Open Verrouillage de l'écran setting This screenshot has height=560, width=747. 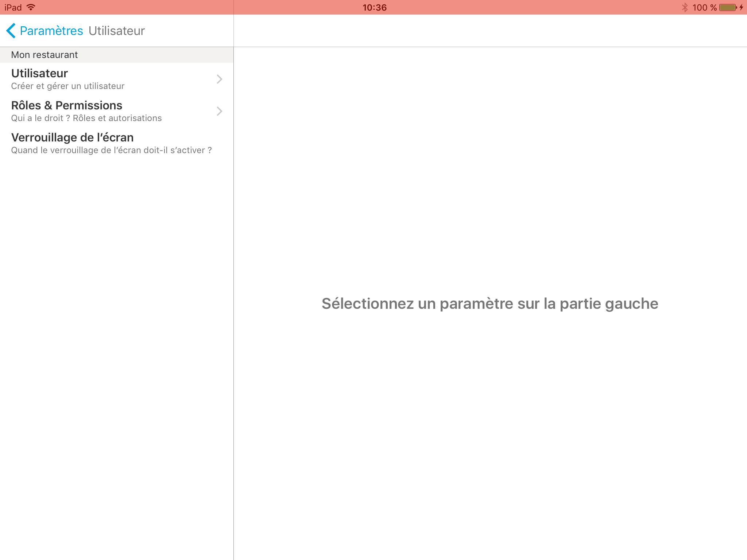(x=117, y=143)
